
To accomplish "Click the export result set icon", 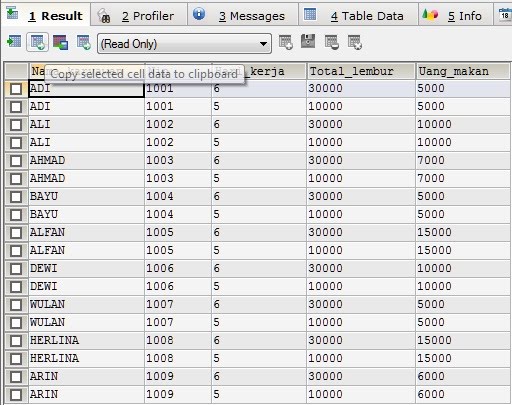I will click(x=14, y=42).
